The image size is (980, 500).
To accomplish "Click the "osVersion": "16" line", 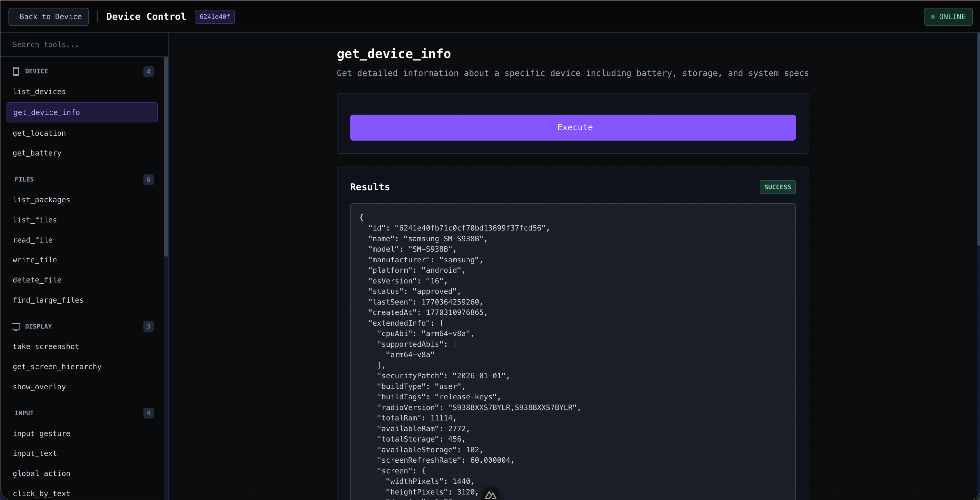I will (x=408, y=281).
